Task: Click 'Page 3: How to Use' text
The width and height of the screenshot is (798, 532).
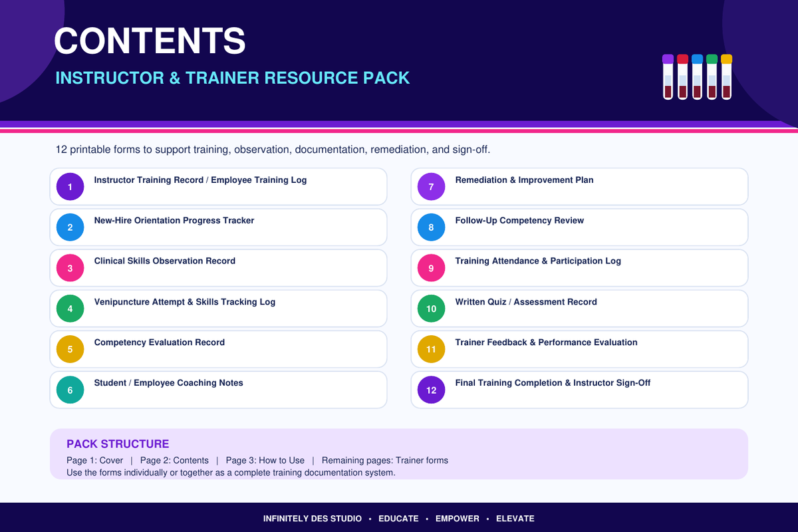Action: pos(265,460)
